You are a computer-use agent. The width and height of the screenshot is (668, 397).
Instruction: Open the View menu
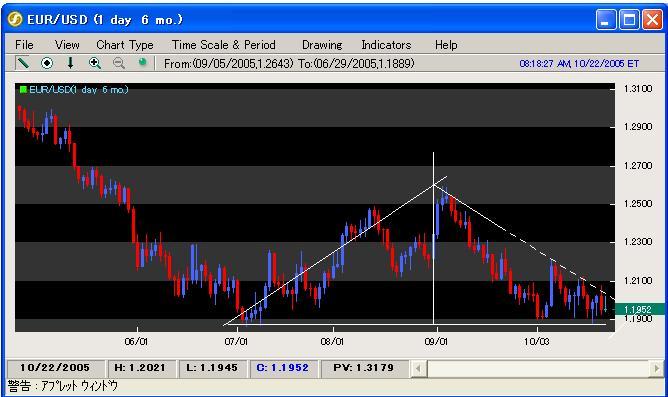click(x=67, y=45)
